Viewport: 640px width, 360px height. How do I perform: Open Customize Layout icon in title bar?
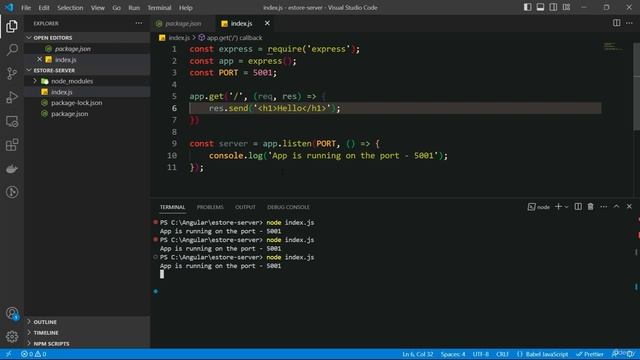click(x=566, y=7)
